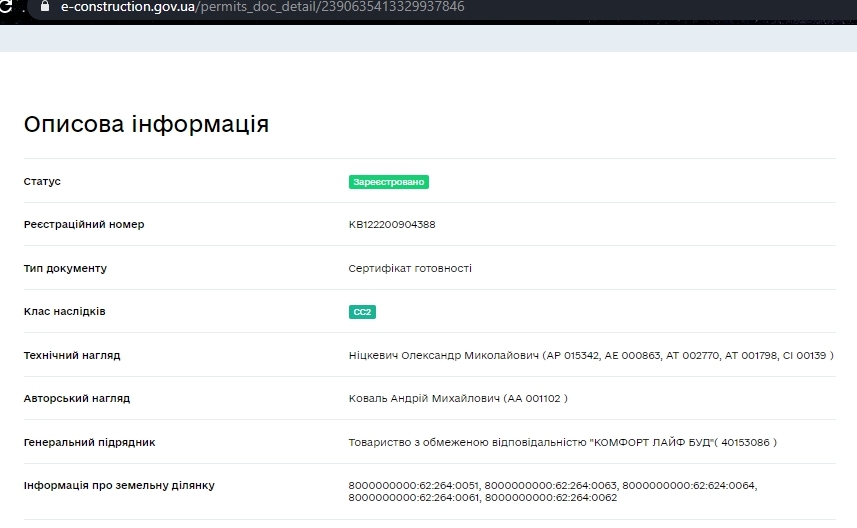Click the Коваль Андрій Михайлович entry
This screenshot has height=528, width=857.
point(458,398)
